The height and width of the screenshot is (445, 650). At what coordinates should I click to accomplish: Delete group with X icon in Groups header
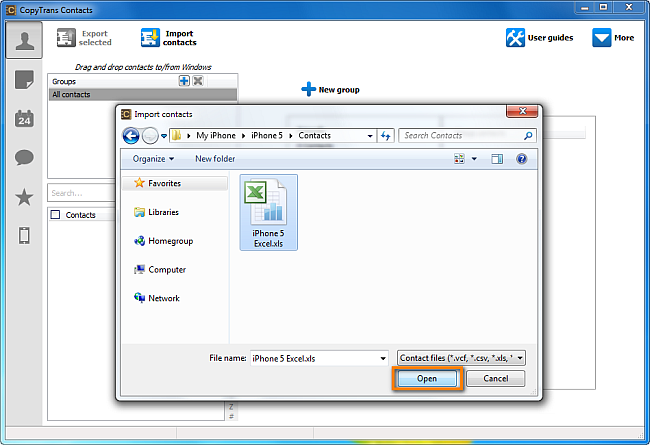pos(198,81)
